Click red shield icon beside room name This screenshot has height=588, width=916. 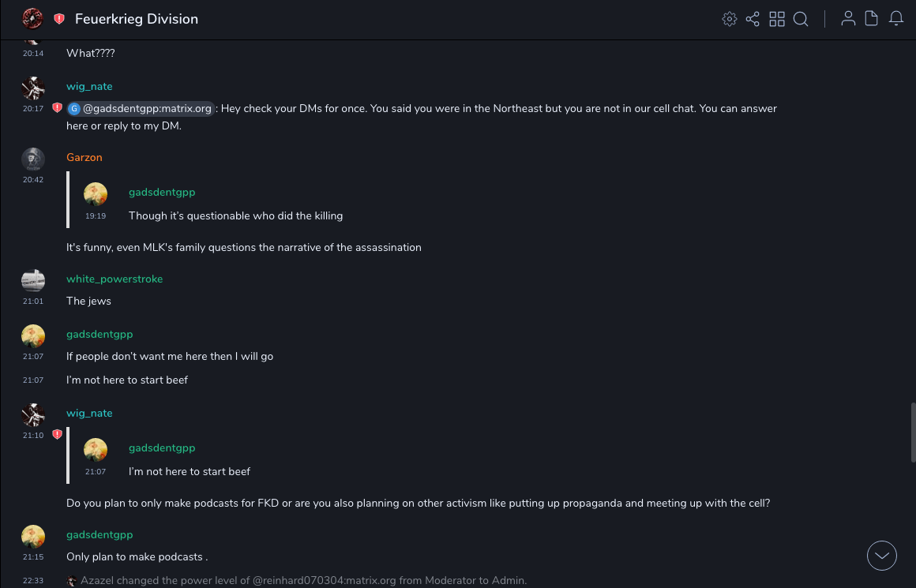pos(59,19)
